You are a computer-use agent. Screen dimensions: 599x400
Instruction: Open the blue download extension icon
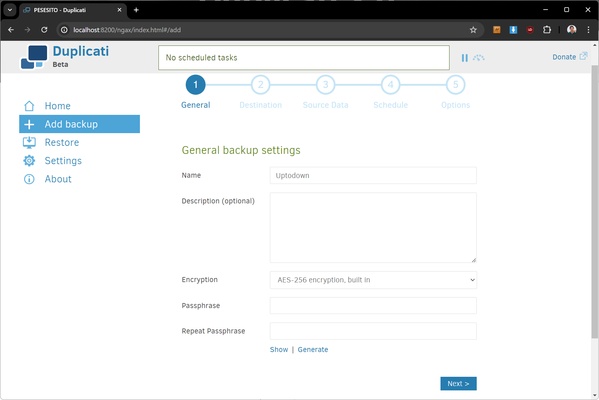(513, 30)
